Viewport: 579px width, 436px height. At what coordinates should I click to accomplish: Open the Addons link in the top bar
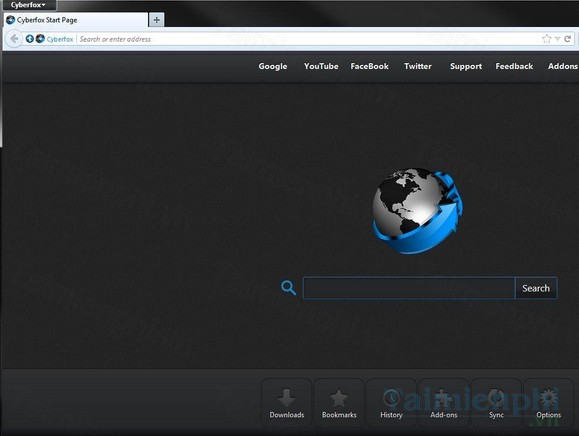click(x=563, y=66)
